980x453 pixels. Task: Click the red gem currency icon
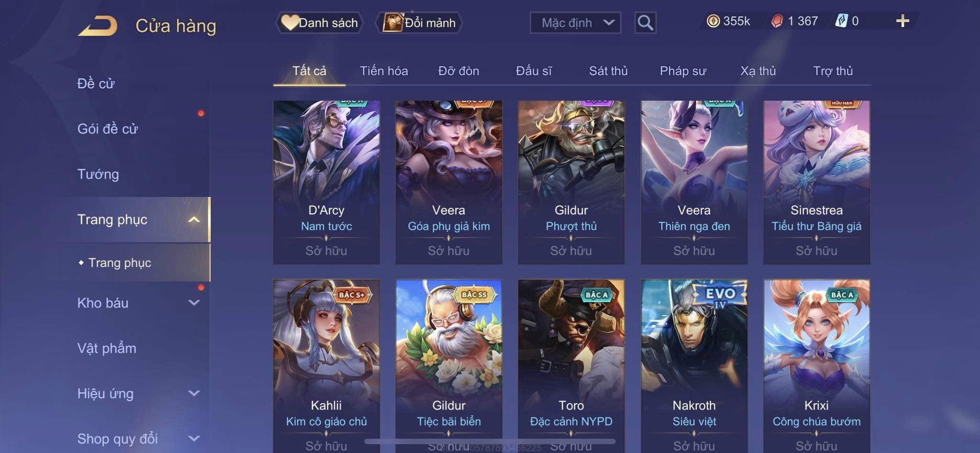coord(777,21)
